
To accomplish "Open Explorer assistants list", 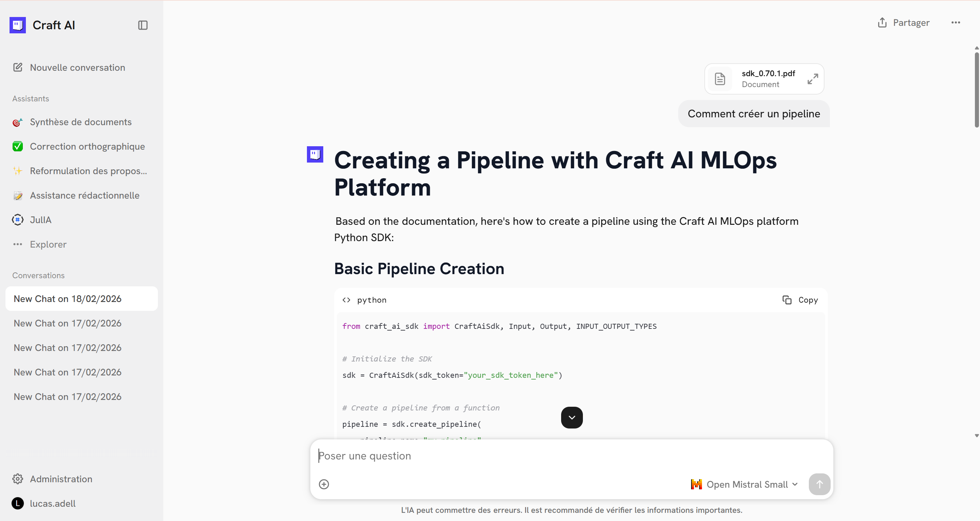I will pyautogui.click(x=48, y=245).
